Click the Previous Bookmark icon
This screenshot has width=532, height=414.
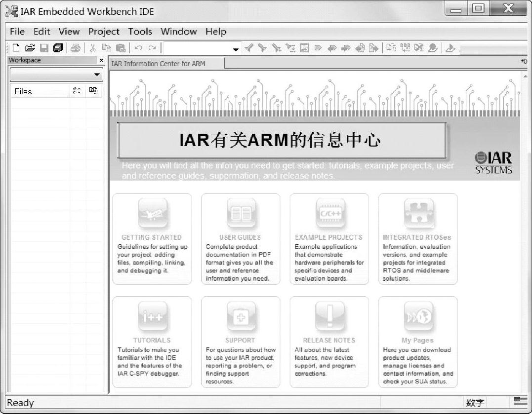click(x=332, y=48)
